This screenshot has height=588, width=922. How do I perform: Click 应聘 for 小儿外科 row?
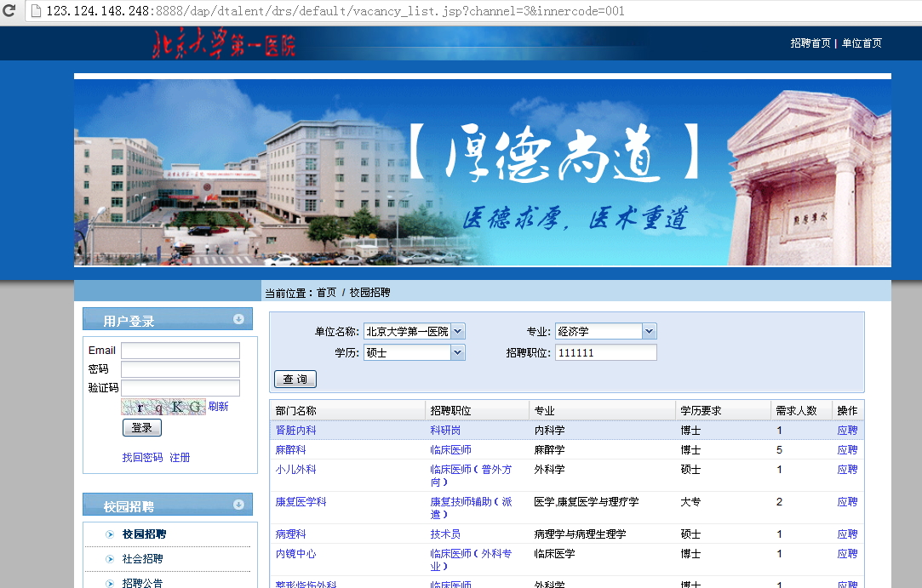(x=847, y=469)
